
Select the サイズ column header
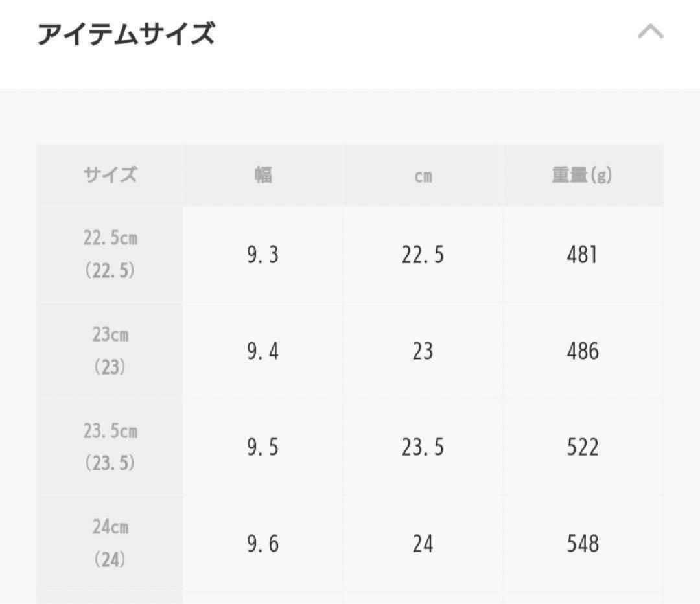pyautogui.click(x=110, y=174)
